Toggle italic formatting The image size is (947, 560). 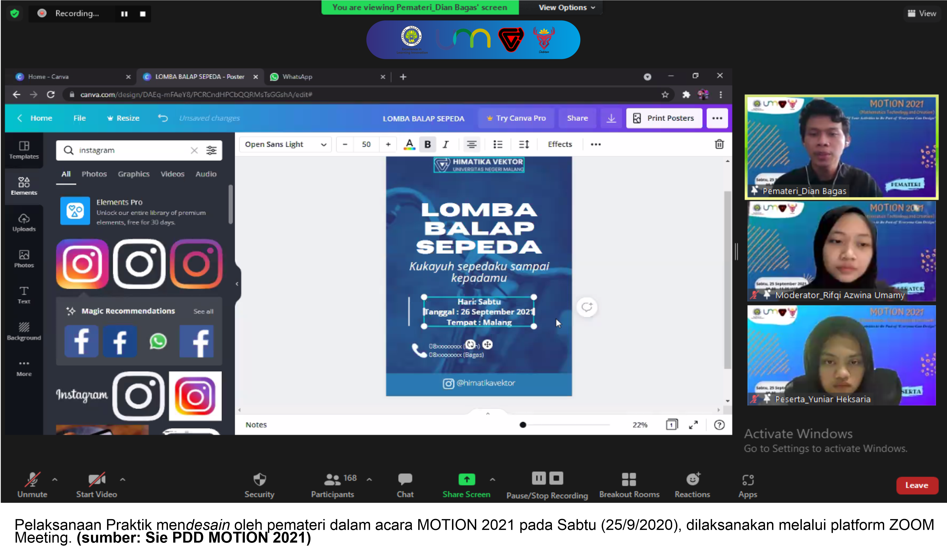[446, 144]
